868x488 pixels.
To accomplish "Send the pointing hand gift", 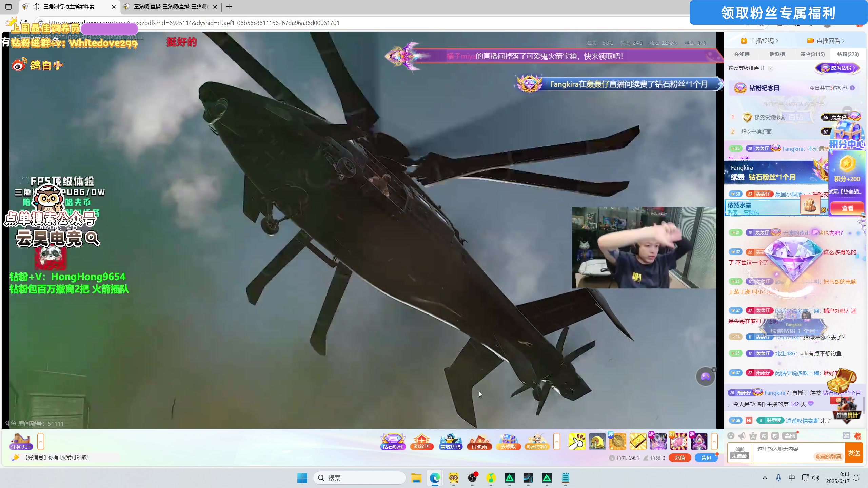I will (x=577, y=442).
